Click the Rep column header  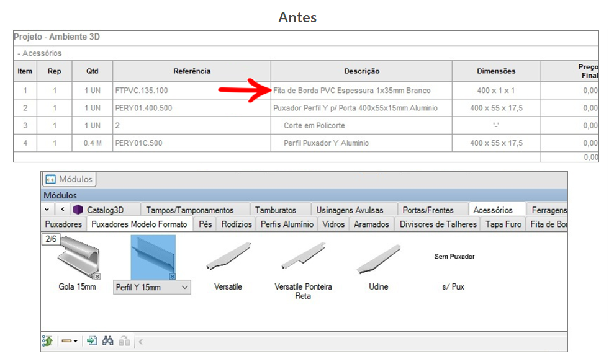click(x=55, y=71)
